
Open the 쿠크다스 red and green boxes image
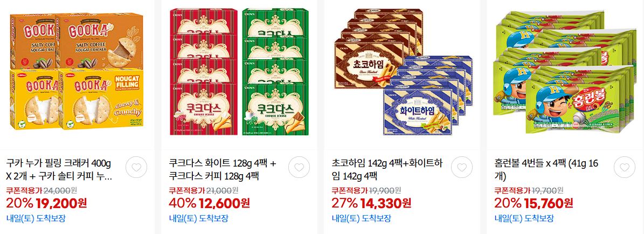[x=239, y=72]
